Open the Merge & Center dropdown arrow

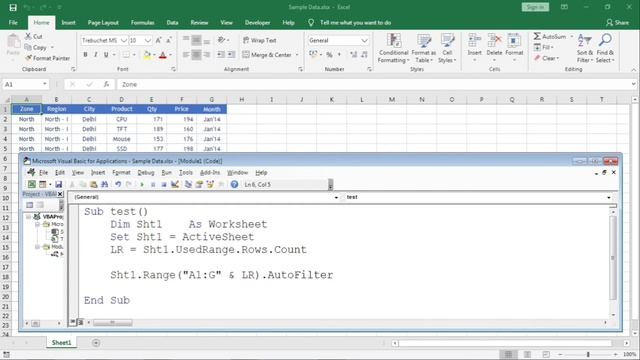(297, 55)
